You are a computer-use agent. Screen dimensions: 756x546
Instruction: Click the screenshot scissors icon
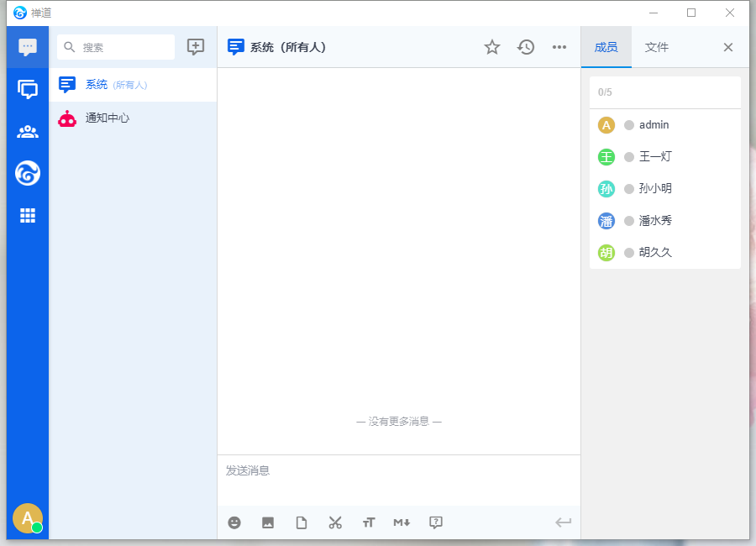click(x=335, y=522)
